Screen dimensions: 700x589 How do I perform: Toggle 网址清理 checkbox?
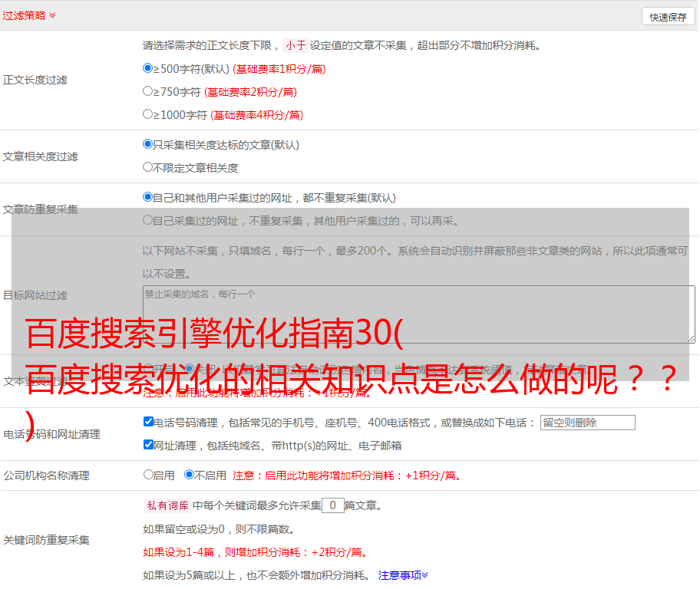(149, 444)
